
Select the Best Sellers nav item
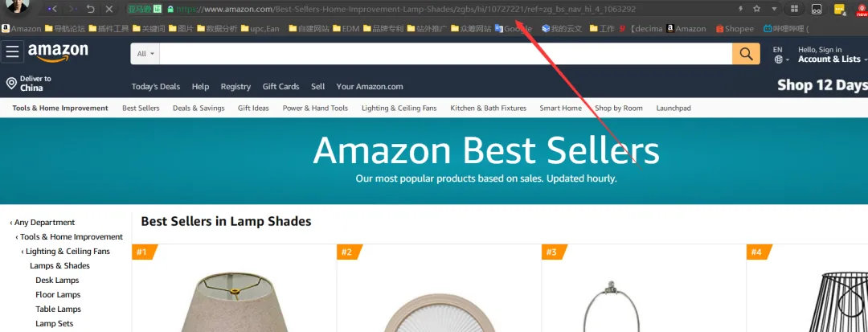point(141,108)
